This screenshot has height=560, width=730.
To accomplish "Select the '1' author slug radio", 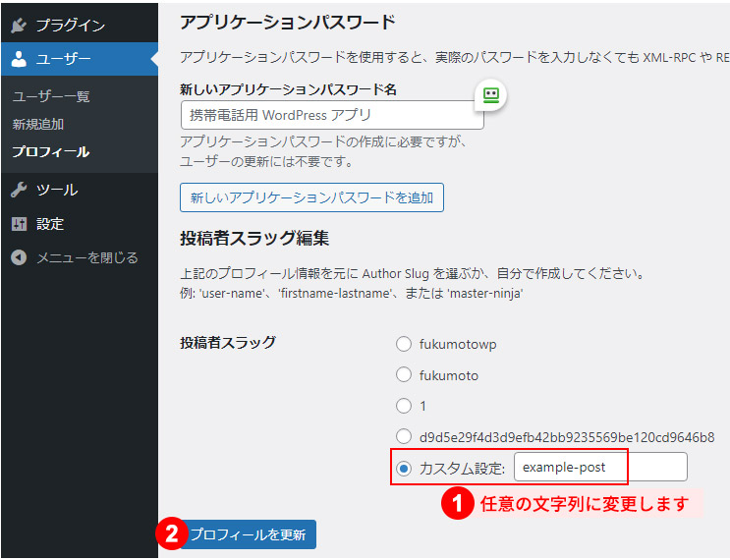I will (404, 406).
